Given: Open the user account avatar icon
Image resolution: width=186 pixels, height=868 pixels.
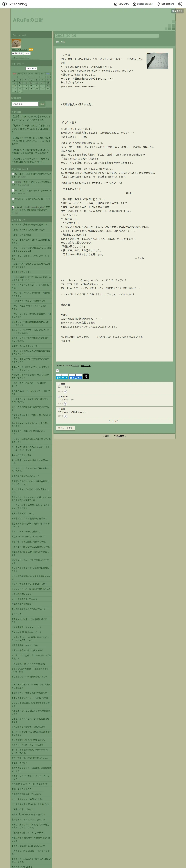Looking at the screenshot, I should pyautogui.click(x=180, y=4).
